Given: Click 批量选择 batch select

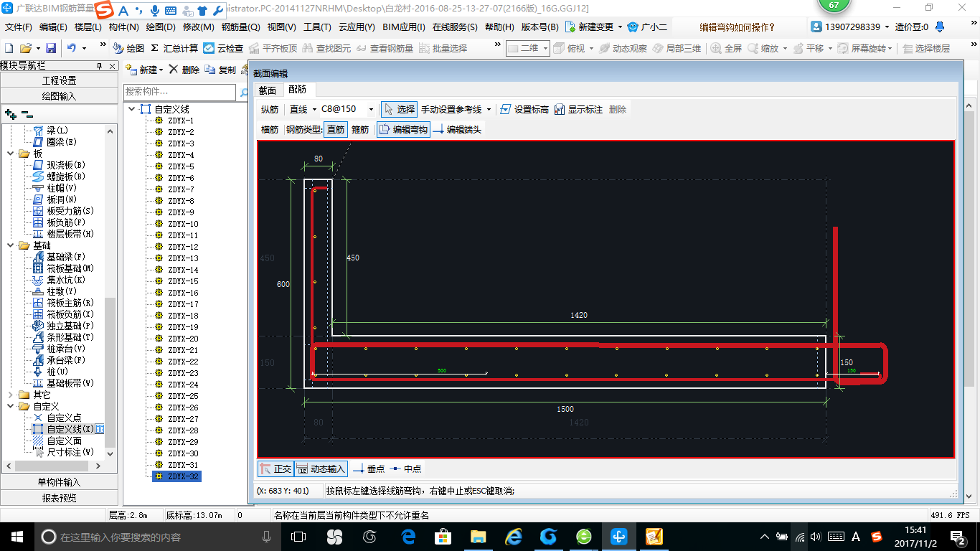Looking at the screenshot, I should 443,48.
